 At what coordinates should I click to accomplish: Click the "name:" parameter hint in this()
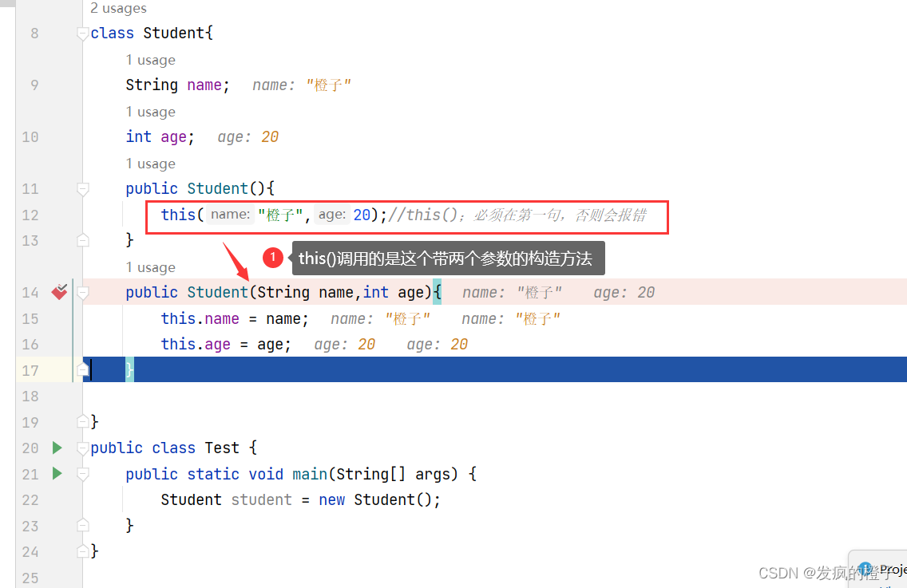click(230, 215)
